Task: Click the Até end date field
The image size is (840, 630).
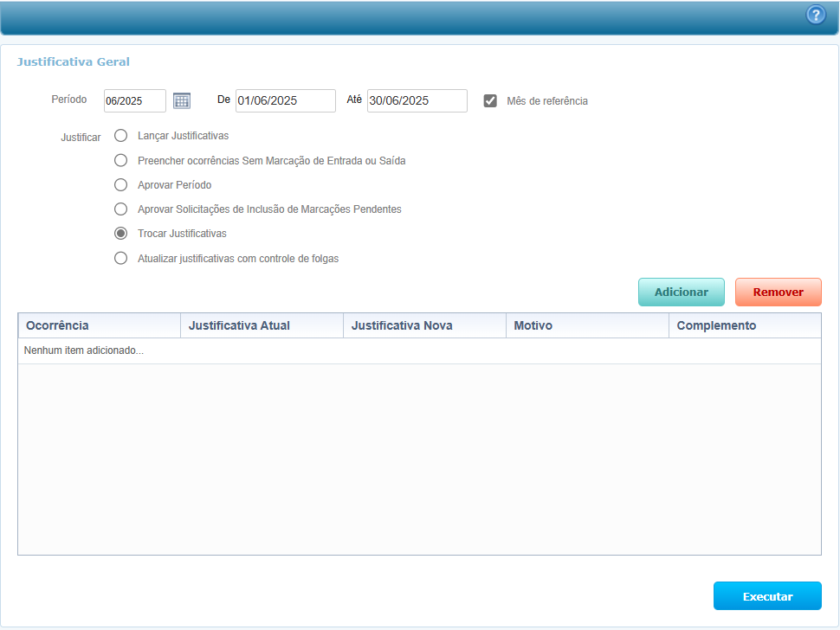Action: pyautogui.click(x=417, y=100)
